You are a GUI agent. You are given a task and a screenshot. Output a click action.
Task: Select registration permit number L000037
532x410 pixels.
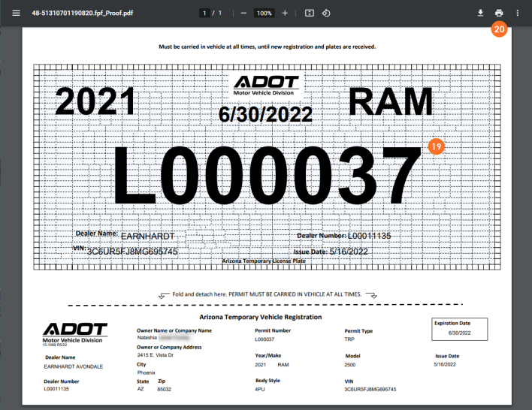(264, 339)
